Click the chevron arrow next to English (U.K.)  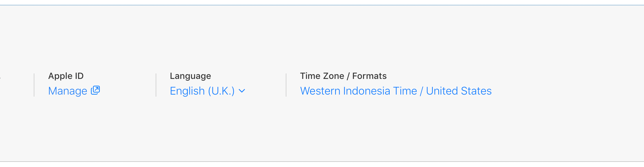tap(242, 91)
